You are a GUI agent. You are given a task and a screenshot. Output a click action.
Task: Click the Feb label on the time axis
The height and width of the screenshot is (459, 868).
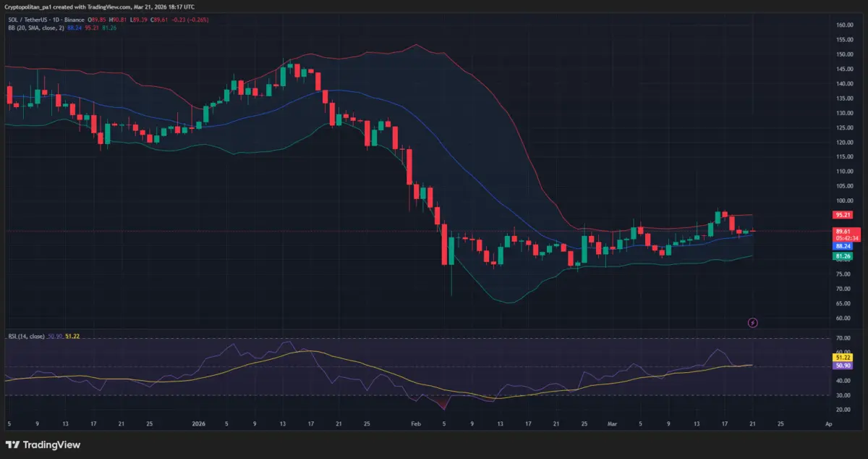tap(415, 423)
